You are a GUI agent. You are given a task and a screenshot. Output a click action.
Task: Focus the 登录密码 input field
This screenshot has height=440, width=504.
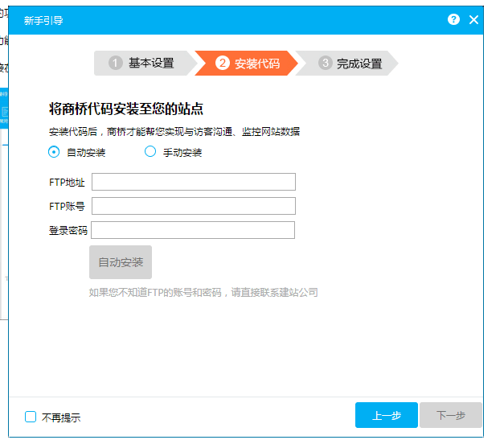193,230
